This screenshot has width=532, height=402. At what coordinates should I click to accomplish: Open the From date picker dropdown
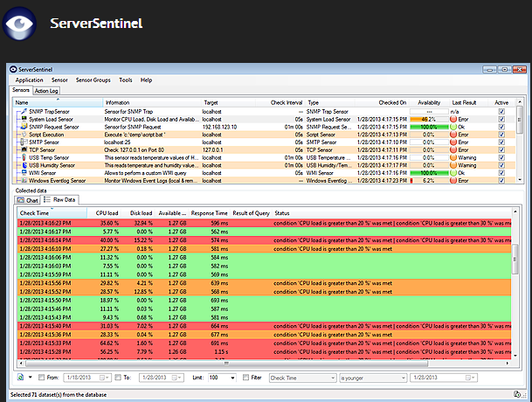(x=104, y=378)
